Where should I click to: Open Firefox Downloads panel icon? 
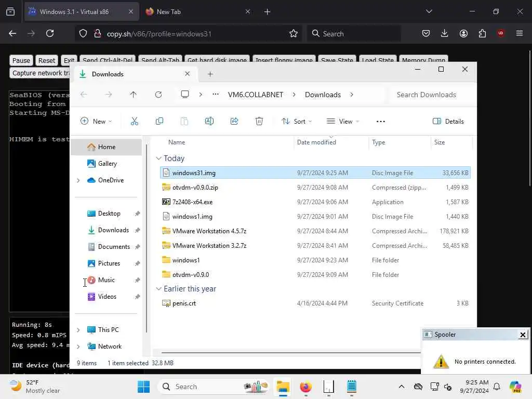click(445, 33)
